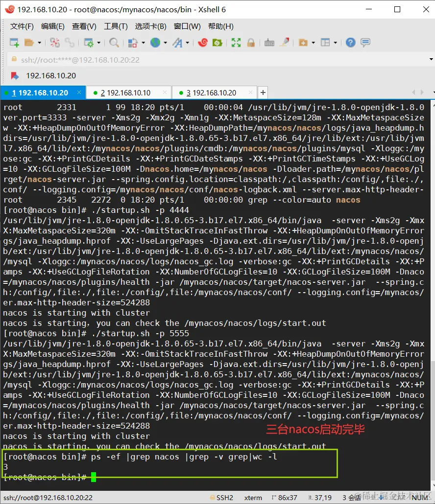
Task: Open the 选项卡(B) menu
Action: [x=150, y=26]
